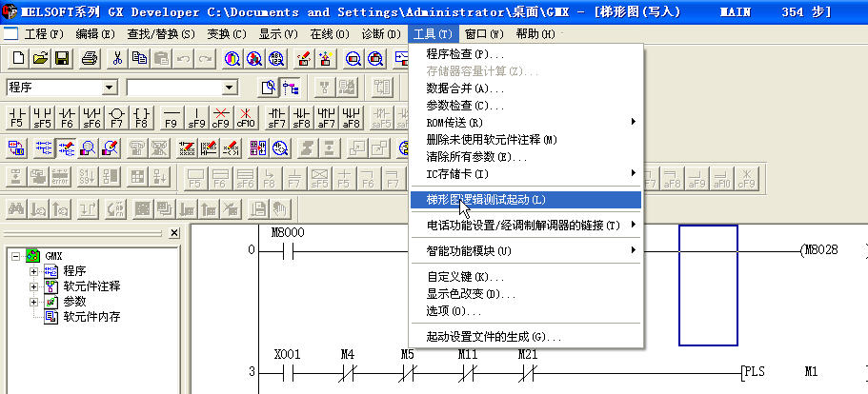
Task: Collapse the GMX root tree node
Action: 15,256
